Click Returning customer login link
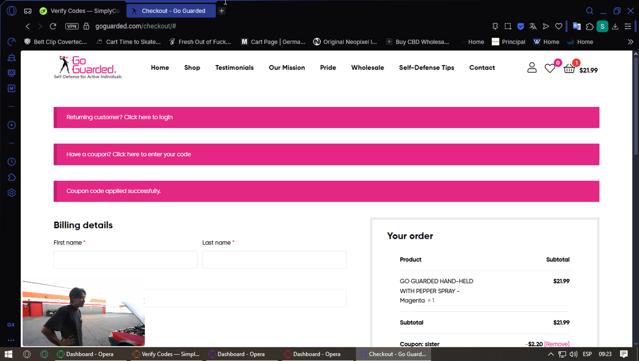The height and width of the screenshot is (361, 639). pos(148,117)
